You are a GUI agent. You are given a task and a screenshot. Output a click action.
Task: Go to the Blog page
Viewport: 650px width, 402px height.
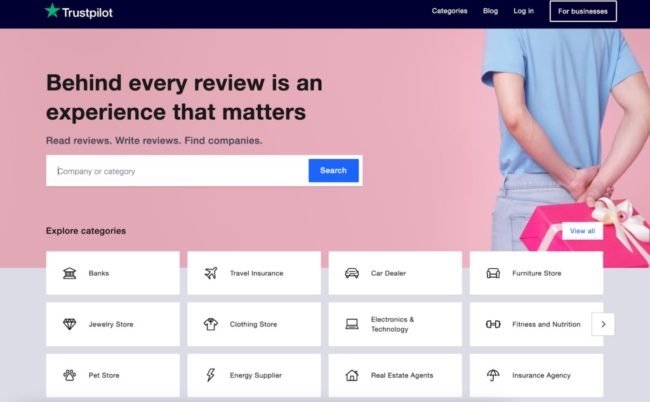tap(490, 11)
